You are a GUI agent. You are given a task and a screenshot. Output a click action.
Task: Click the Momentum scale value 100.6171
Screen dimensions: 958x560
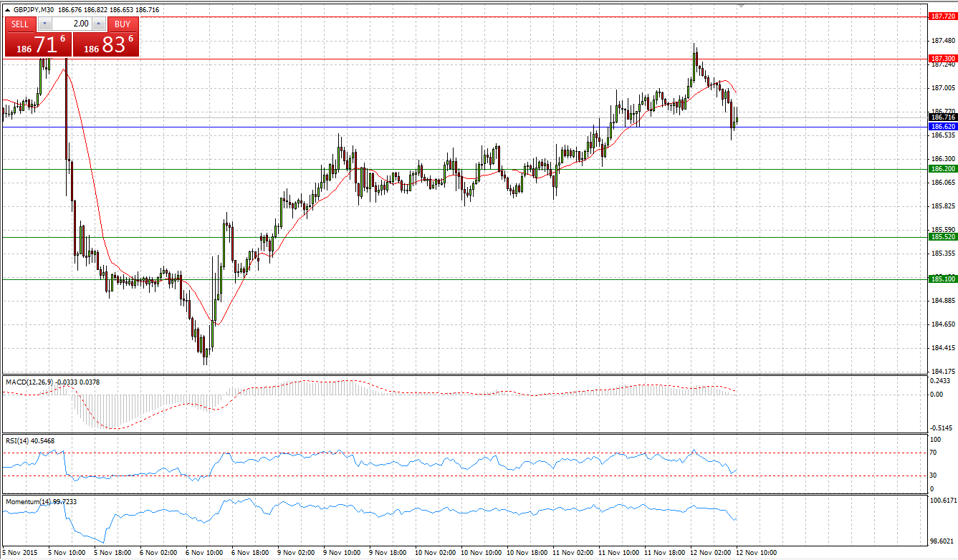pyautogui.click(x=942, y=500)
